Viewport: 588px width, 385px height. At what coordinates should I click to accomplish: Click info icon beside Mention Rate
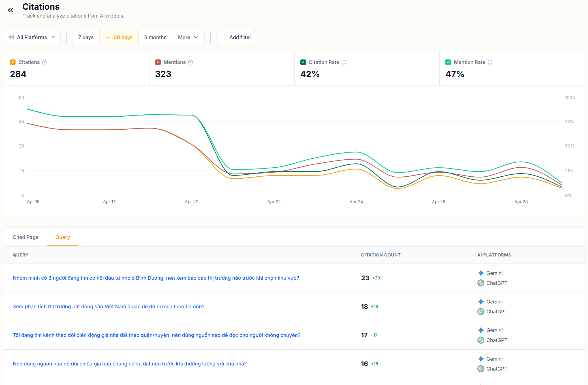pos(490,62)
